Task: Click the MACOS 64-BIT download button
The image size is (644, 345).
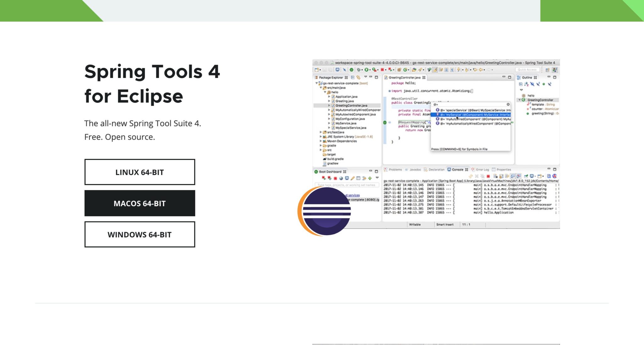Action: pyautogui.click(x=140, y=203)
